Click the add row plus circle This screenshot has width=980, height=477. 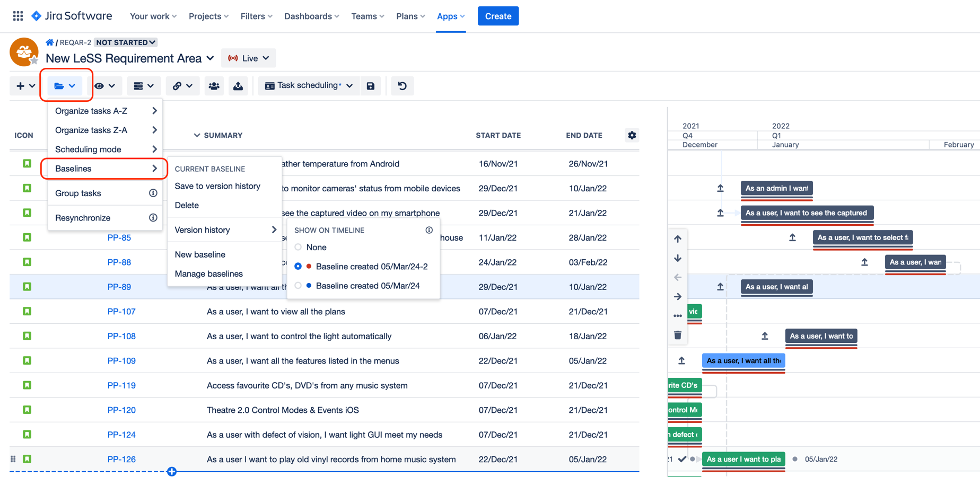pyautogui.click(x=172, y=471)
